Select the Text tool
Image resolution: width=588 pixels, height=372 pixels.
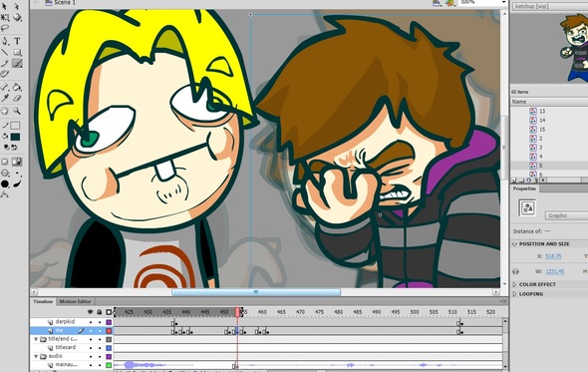17,41
